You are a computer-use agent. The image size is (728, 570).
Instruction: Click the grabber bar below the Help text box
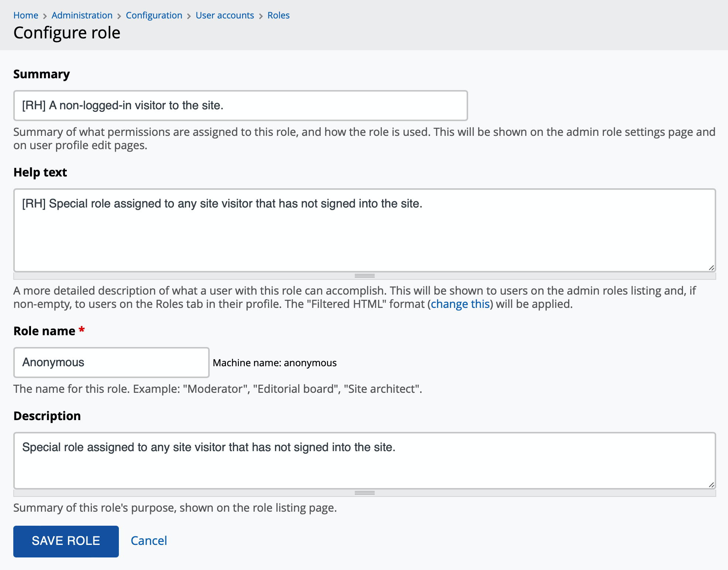pyautogui.click(x=364, y=275)
